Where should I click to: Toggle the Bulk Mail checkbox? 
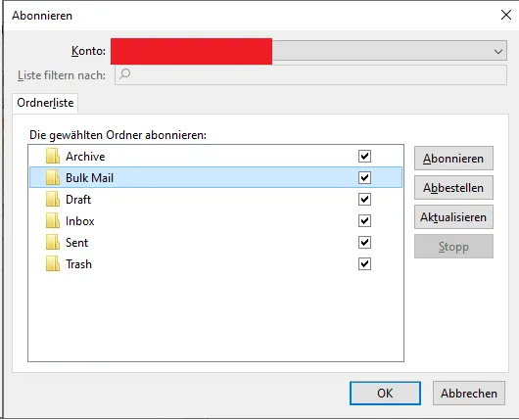tap(364, 178)
